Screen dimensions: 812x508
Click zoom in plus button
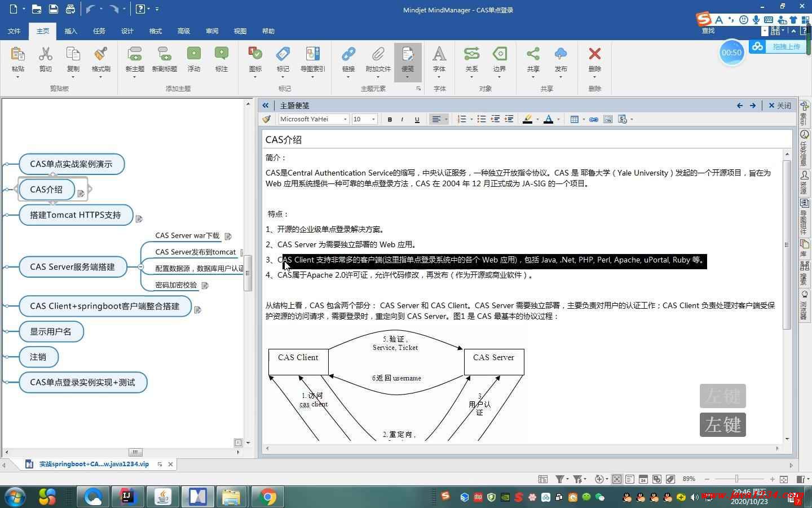[x=772, y=479]
